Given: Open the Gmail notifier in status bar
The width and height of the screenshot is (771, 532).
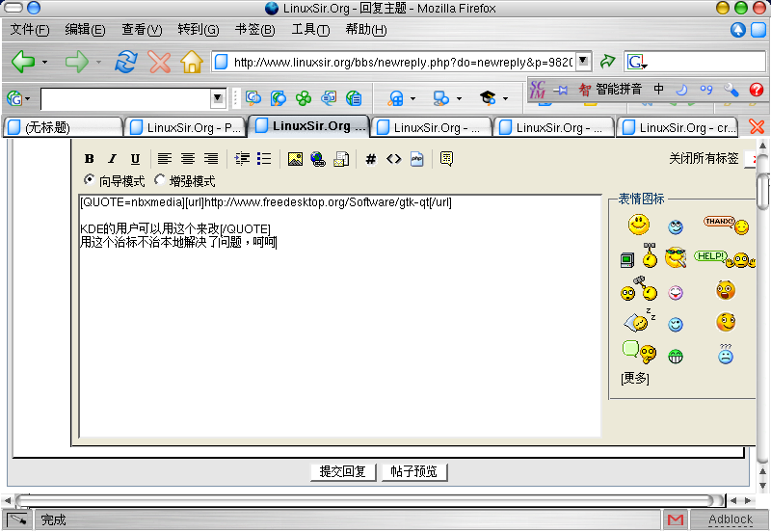Looking at the screenshot, I should pos(676,519).
